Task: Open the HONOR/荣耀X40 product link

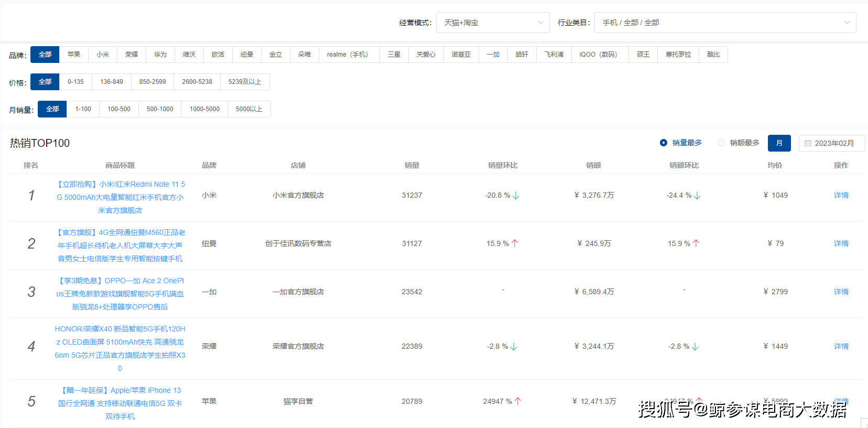Action: 120,348
